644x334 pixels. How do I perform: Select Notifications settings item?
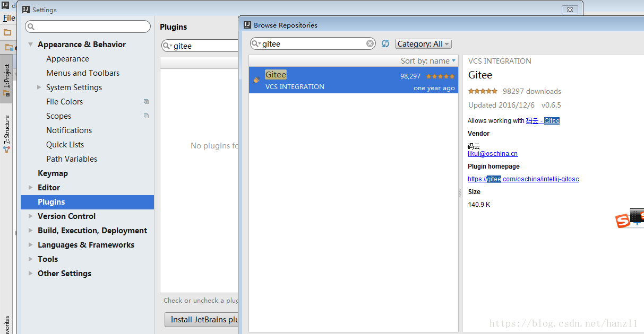[69, 130]
